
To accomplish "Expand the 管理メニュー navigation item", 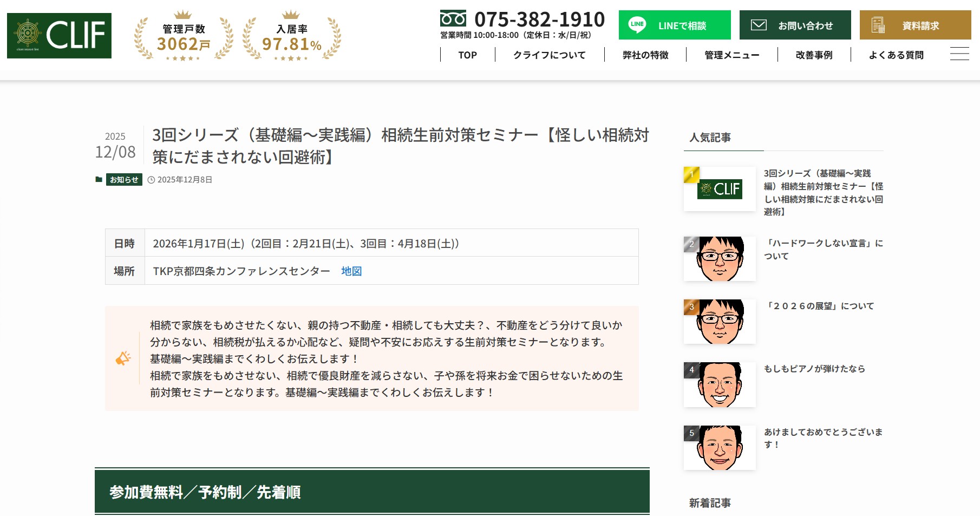I will click(x=731, y=55).
